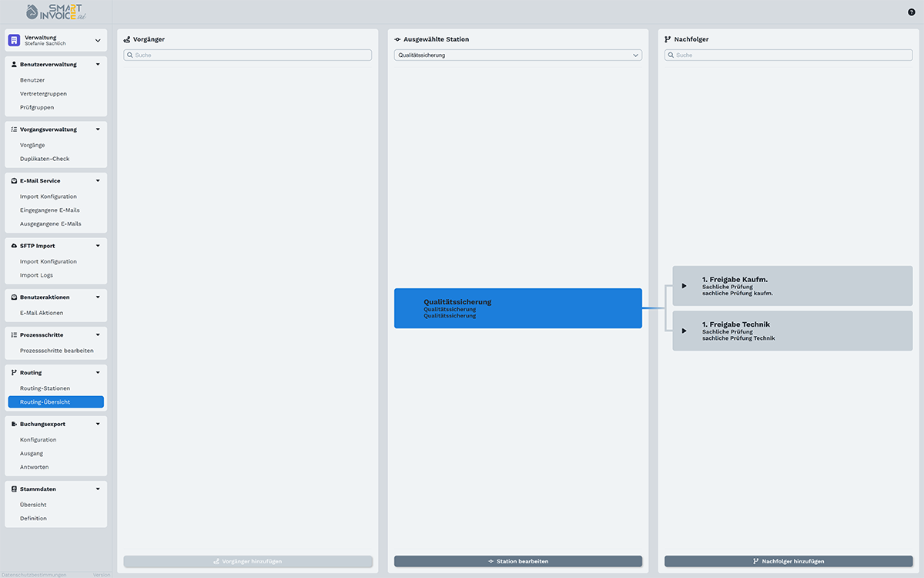
Task: Click the help question mark icon
Action: coord(912,12)
